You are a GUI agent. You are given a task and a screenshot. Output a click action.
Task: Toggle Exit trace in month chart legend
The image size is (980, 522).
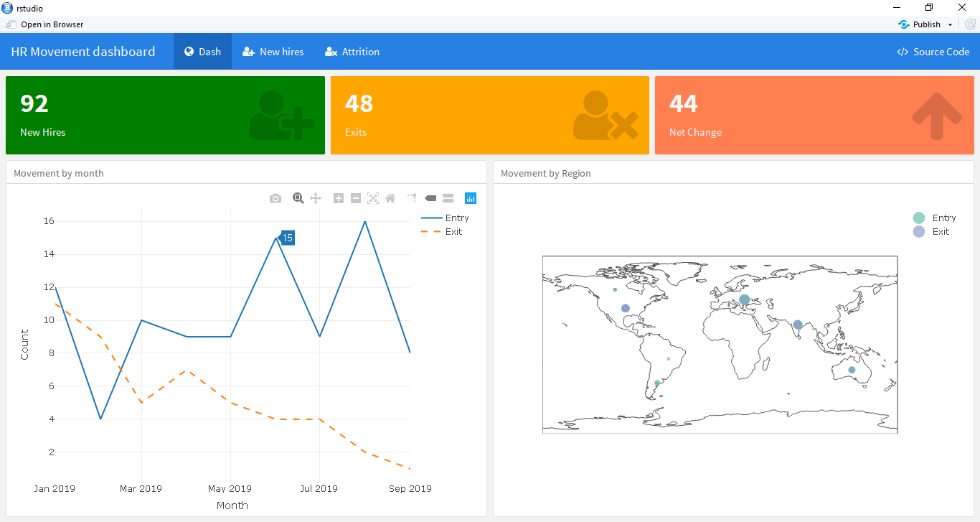tap(442, 231)
